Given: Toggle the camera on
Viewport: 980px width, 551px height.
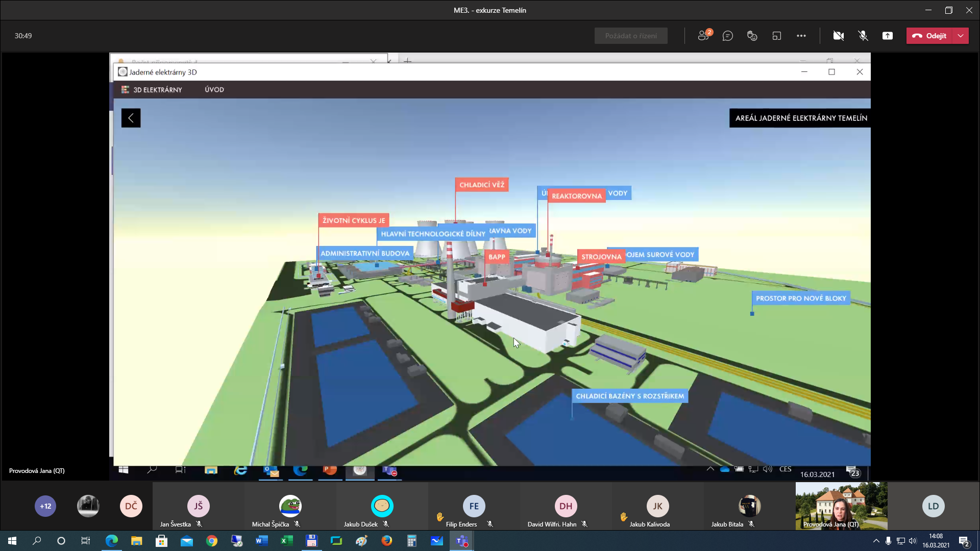Looking at the screenshot, I should point(838,36).
